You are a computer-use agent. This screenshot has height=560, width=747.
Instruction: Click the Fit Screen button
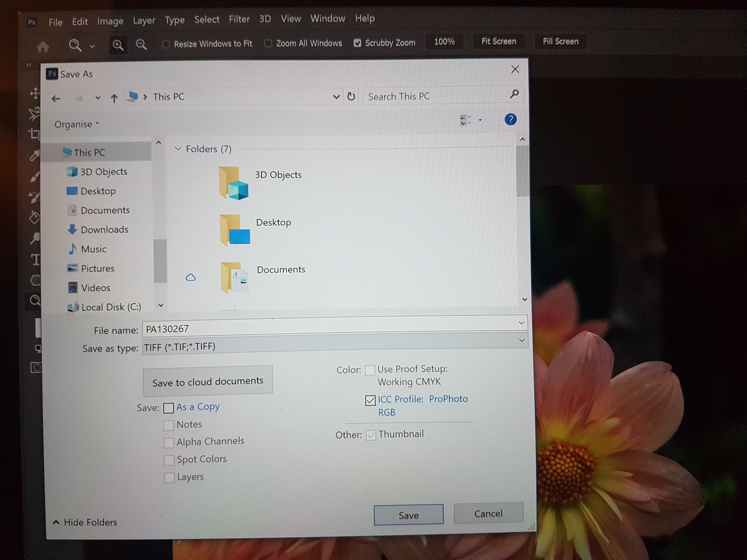pos(498,41)
